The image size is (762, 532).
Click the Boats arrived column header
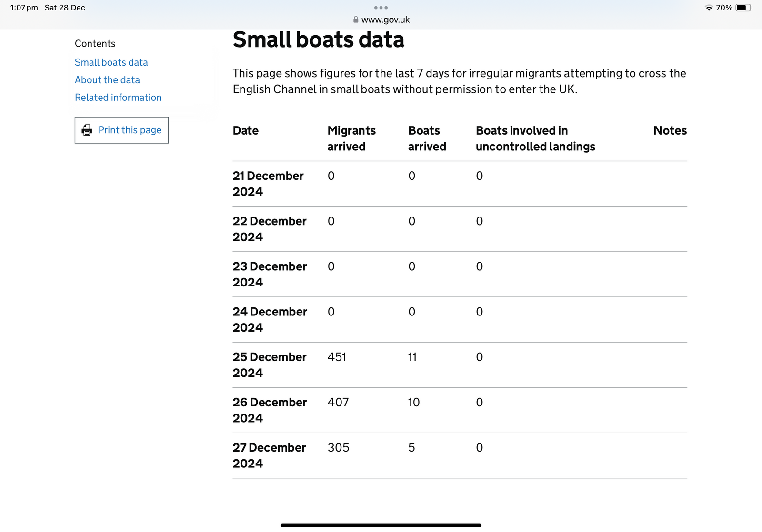427,138
